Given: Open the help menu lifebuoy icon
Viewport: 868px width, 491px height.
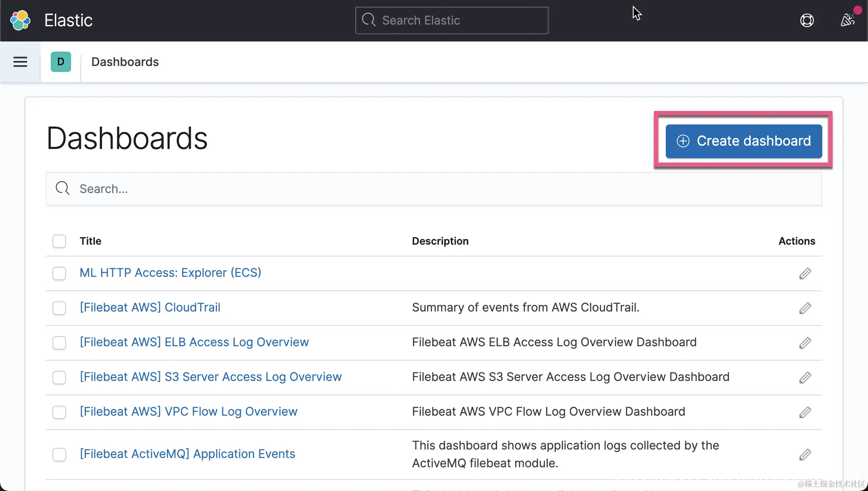Looking at the screenshot, I should [x=807, y=20].
